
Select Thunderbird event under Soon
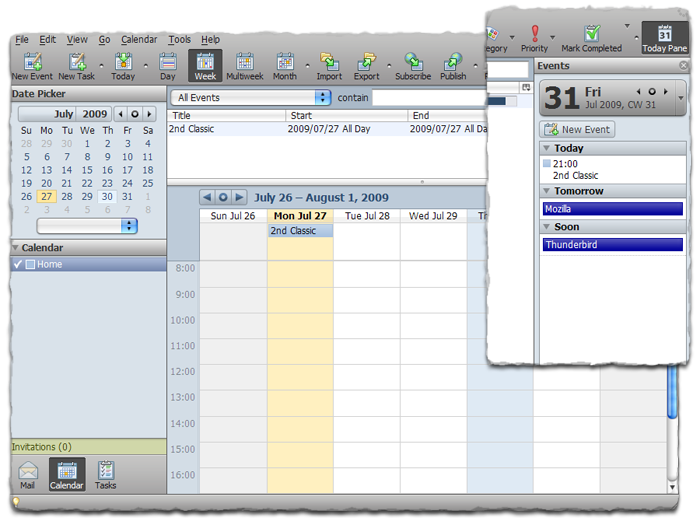(x=613, y=245)
